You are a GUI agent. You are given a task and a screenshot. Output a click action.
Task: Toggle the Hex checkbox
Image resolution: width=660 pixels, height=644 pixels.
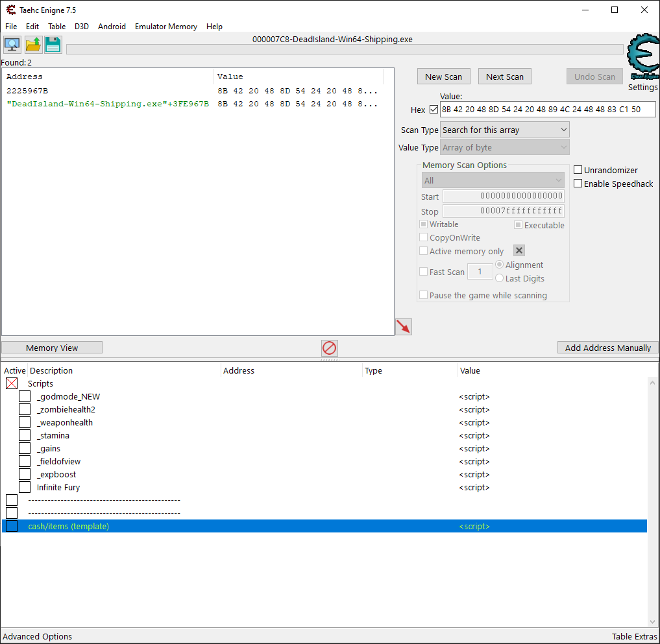coord(434,109)
